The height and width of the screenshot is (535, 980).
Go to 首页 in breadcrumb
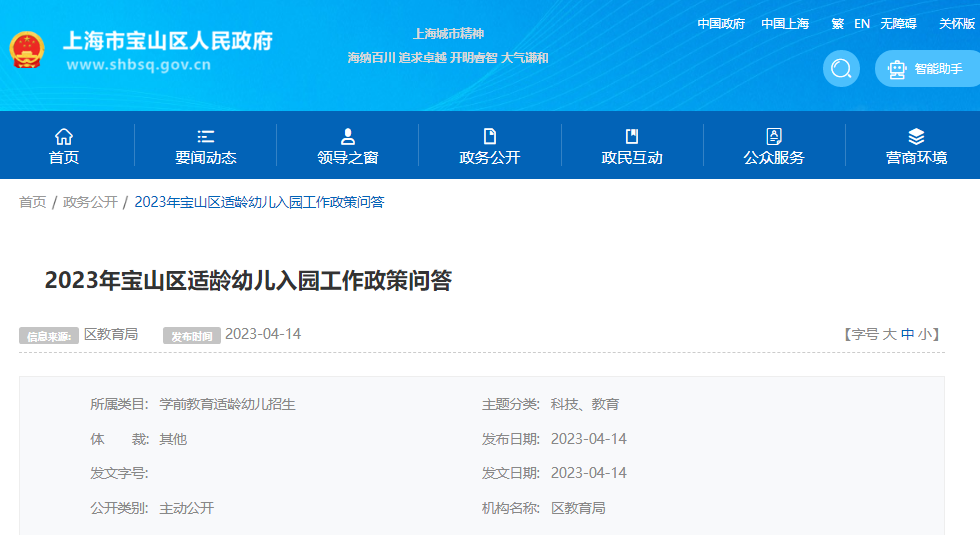[x=33, y=202]
